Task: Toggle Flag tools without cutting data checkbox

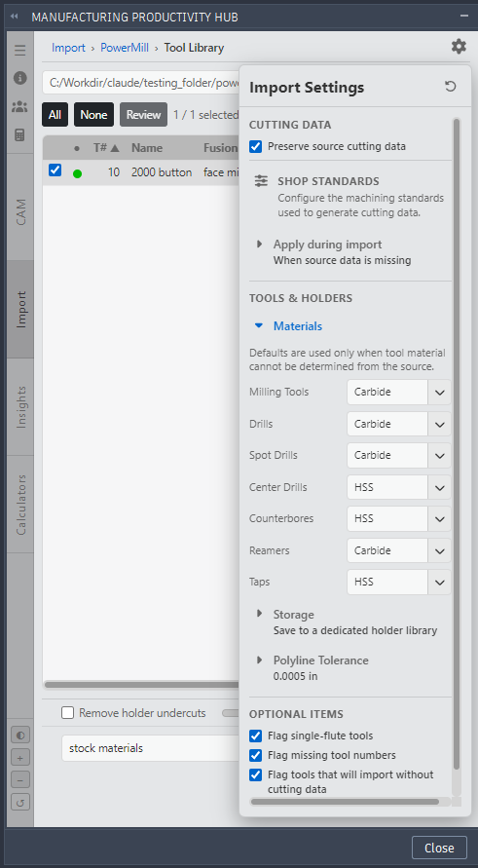Action: click(x=256, y=774)
